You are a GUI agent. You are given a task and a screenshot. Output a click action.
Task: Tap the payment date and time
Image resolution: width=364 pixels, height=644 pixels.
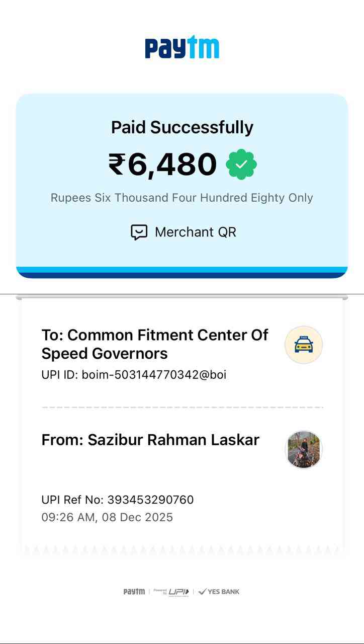click(x=107, y=517)
